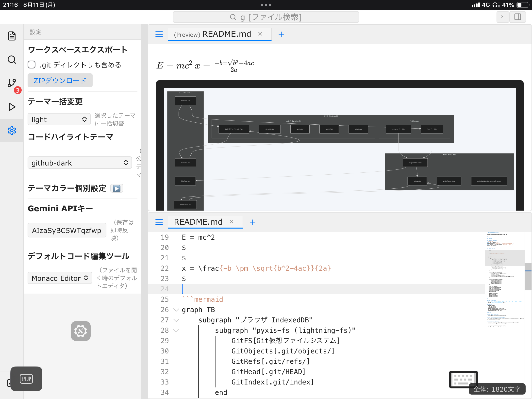Open the github-dark highlight theme dropdown

click(x=79, y=163)
